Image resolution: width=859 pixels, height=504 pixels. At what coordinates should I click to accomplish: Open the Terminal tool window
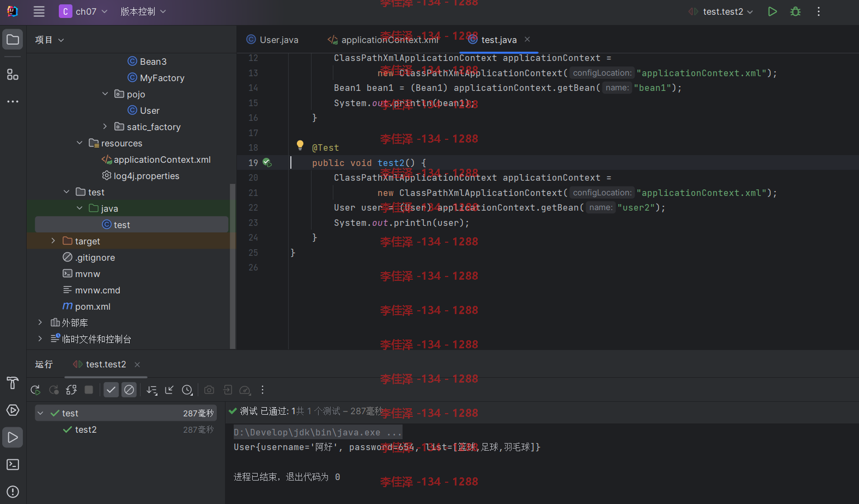point(13,464)
